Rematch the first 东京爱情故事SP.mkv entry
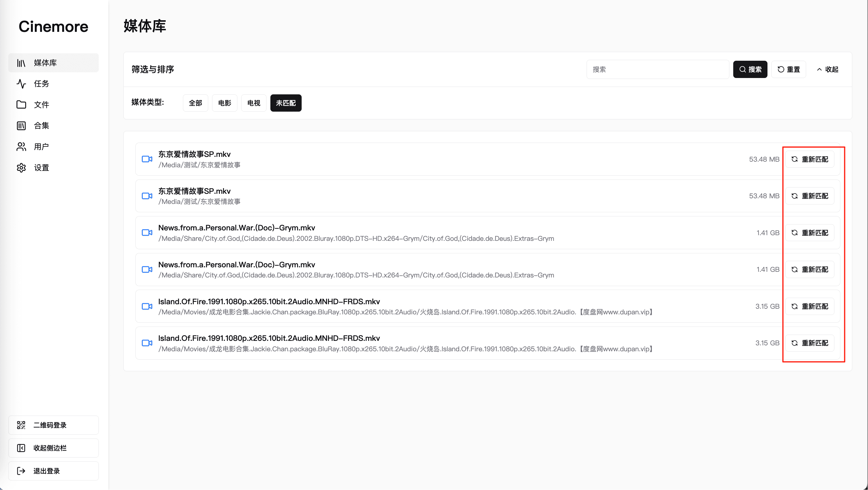 (x=809, y=159)
